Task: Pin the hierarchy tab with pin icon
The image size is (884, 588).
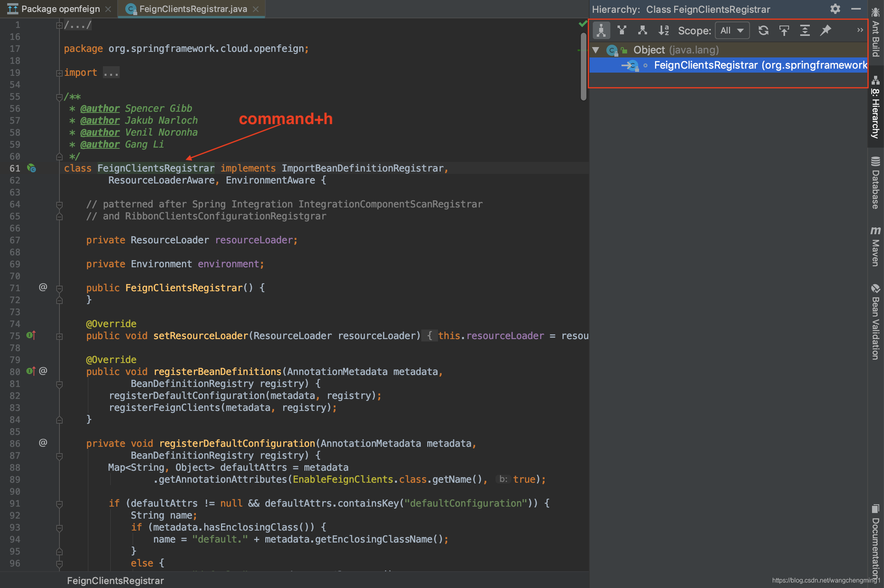Action: (826, 31)
